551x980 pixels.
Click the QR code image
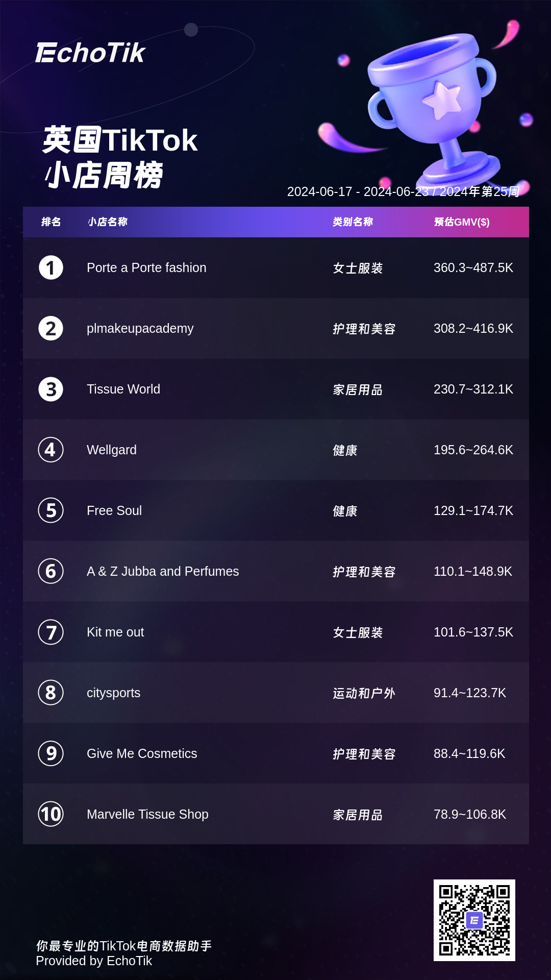pyautogui.click(x=474, y=920)
